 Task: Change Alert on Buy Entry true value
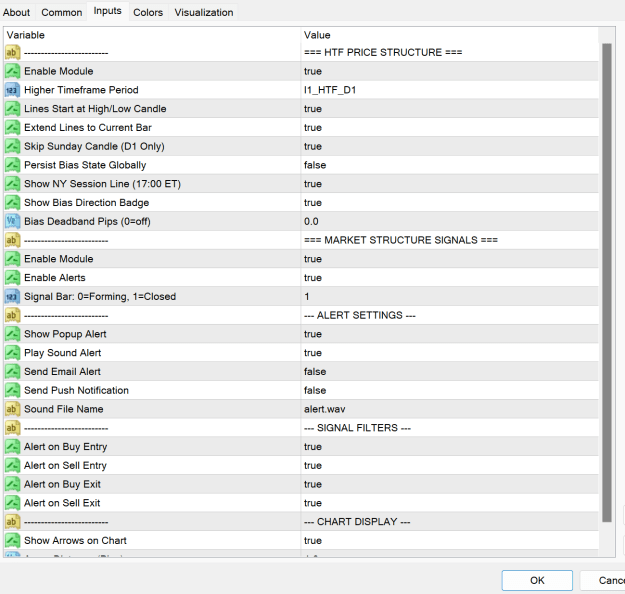click(450, 447)
